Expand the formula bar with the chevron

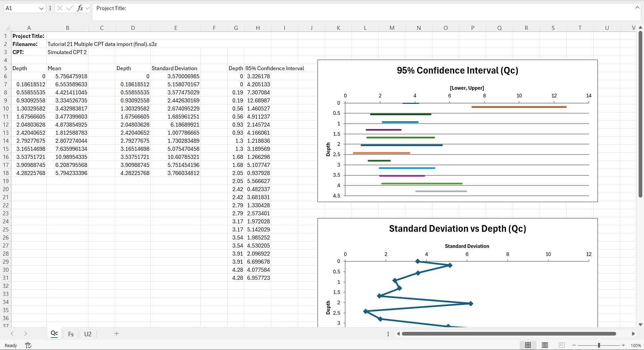pos(637,7)
